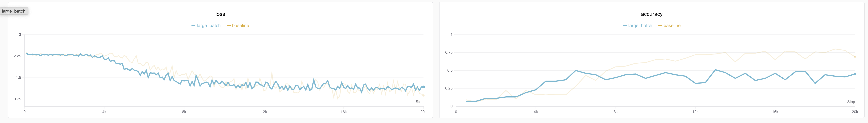Click the 4k x-axis tick on accuracy chart

tap(536, 112)
